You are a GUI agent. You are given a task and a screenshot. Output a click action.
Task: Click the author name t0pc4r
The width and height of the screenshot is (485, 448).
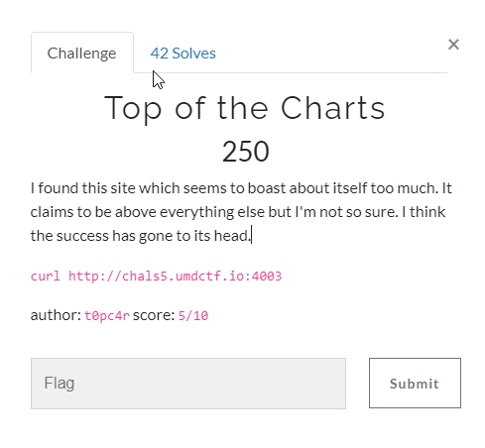click(x=107, y=315)
